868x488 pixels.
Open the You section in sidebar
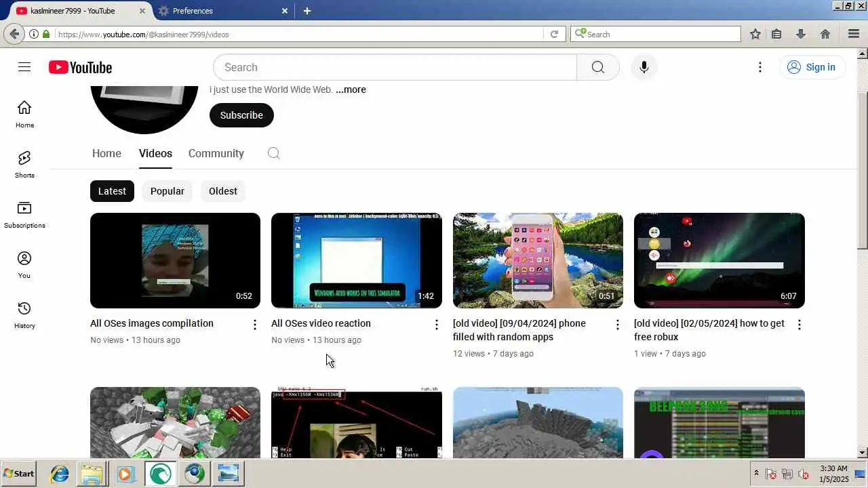click(24, 265)
